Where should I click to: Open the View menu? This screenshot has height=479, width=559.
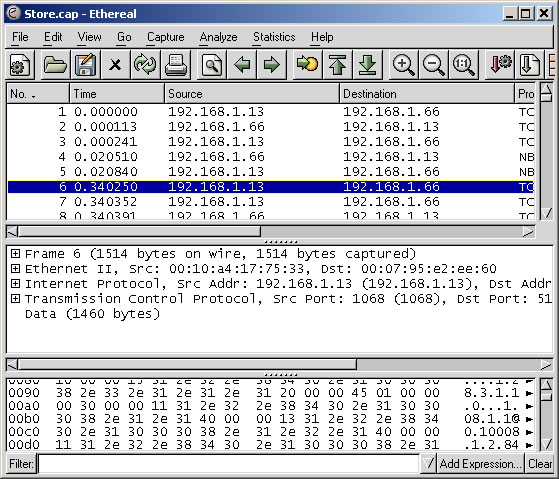click(89, 37)
